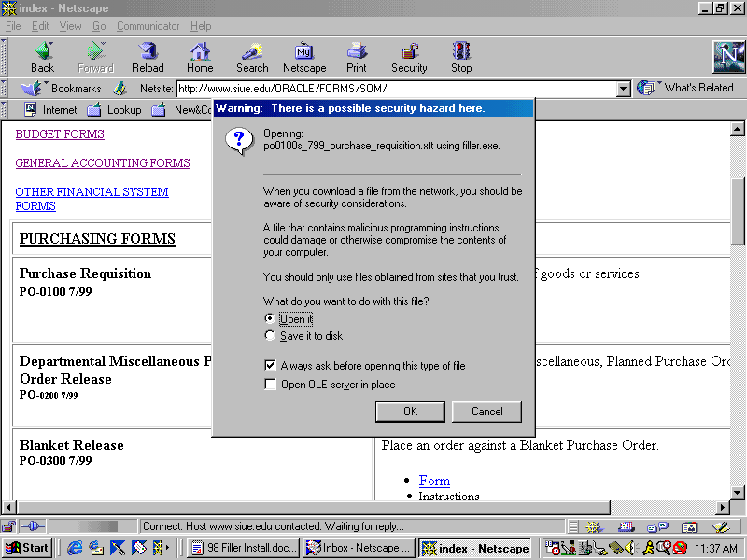Expand the What's Related menu

tap(687, 88)
